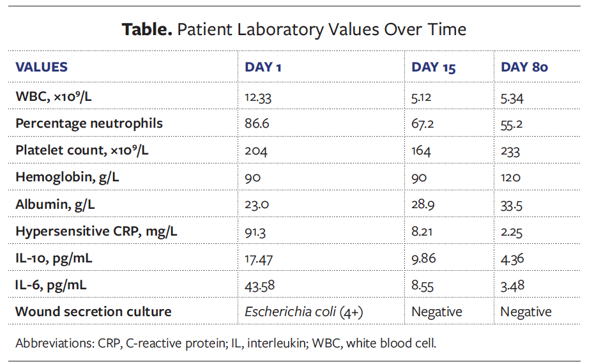
Task: Select the Wound secretion culture row label
Action: click(x=93, y=312)
